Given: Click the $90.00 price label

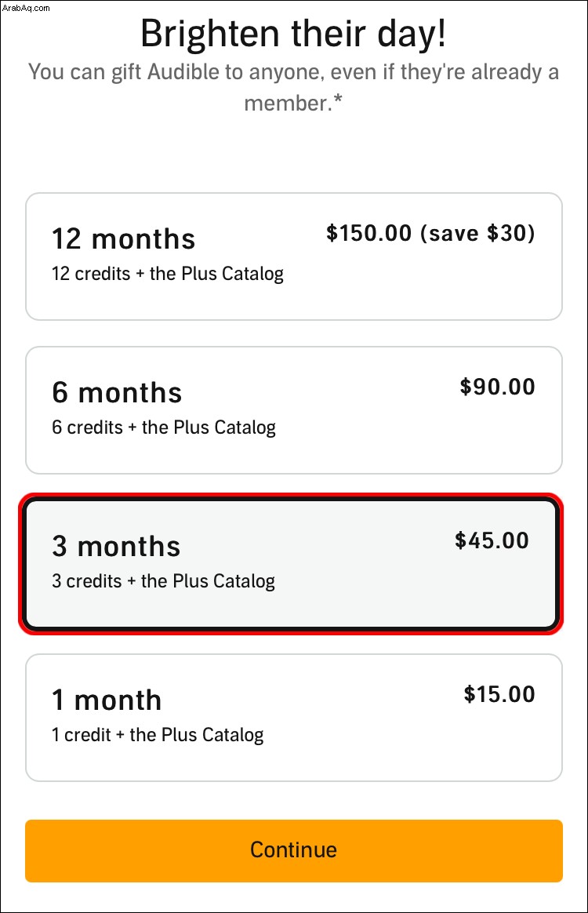Looking at the screenshot, I should [x=497, y=387].
